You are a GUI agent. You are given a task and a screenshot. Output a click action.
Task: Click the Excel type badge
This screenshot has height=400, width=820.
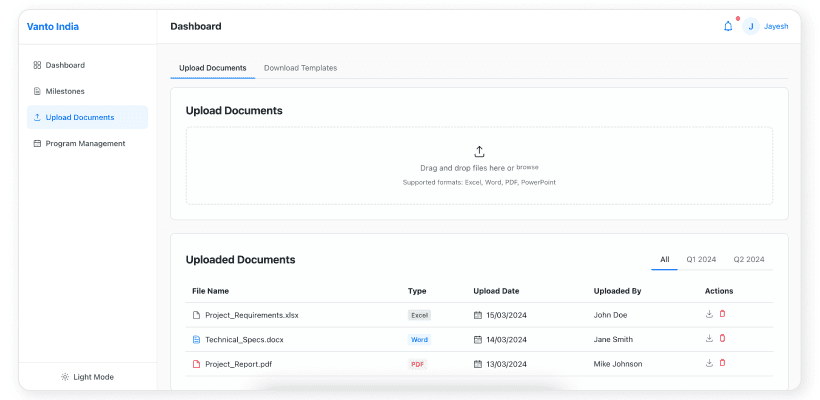[x=419, y=315]
